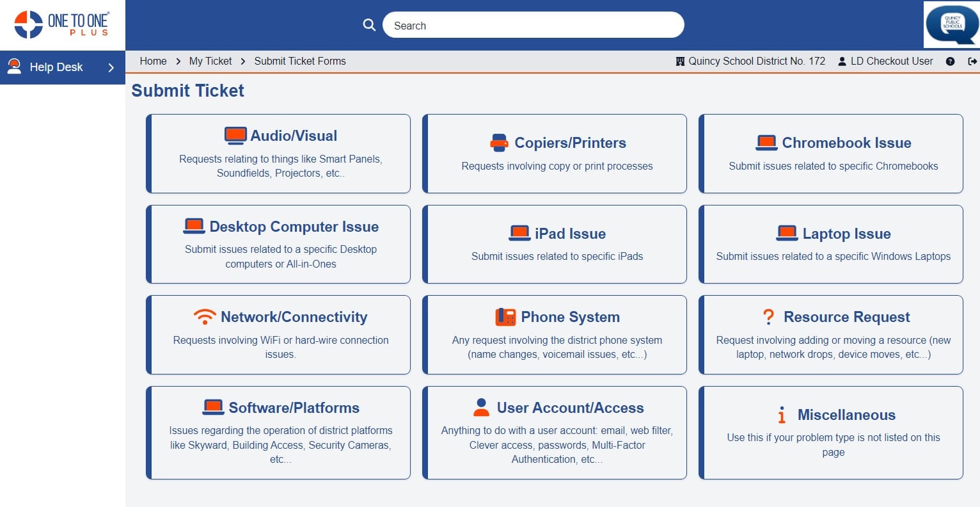Image resolution: width=980 pixels, height=507 pixels.
Task: Click the Resource Request question mark icon
Action: [768, 317]
